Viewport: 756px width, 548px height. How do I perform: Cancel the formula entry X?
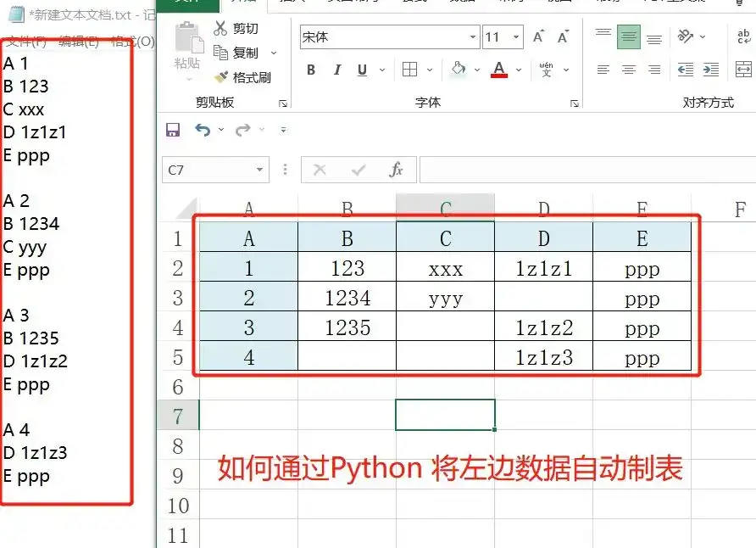click(x=320, y=170)
